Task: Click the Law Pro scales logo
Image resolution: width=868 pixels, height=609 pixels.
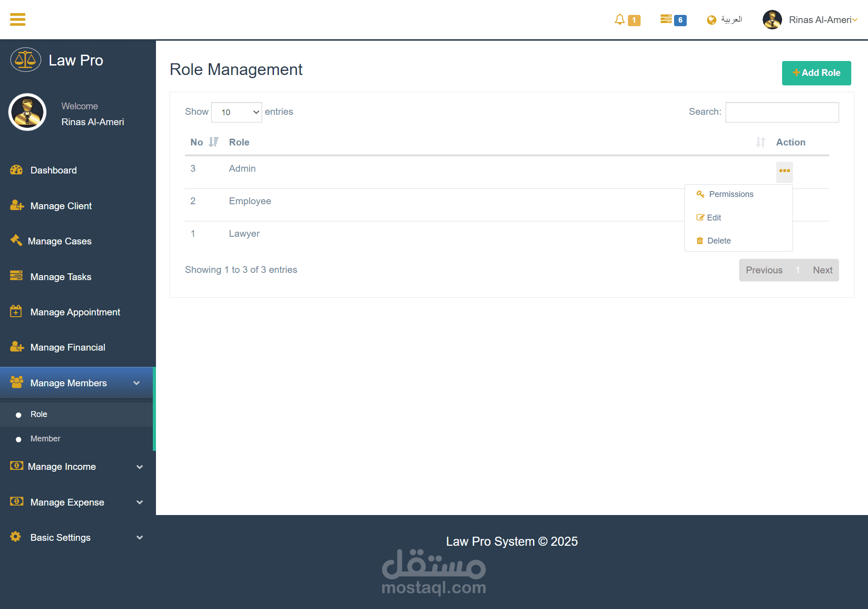Action: [x=26, y=60]
